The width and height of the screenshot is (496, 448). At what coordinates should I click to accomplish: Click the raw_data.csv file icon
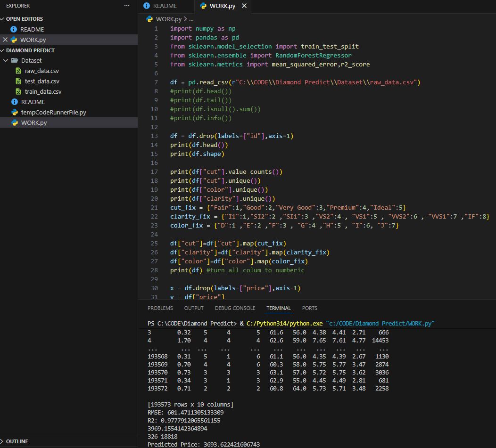coord(18,71)
